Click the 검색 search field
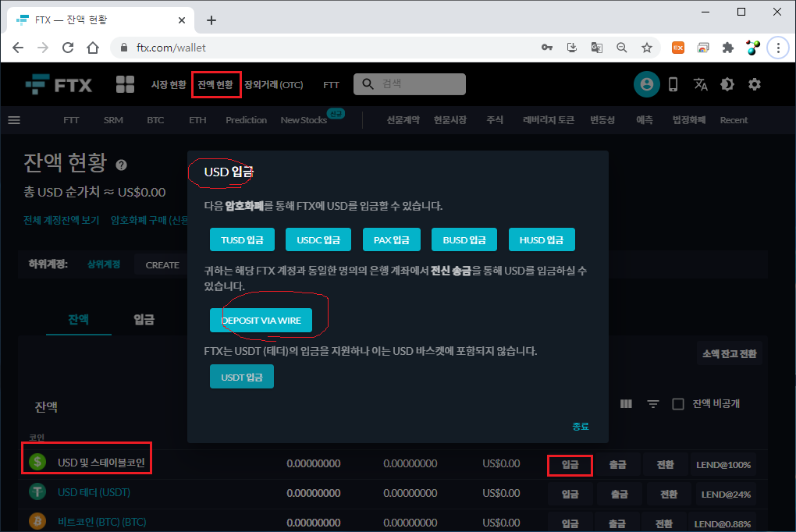This screenshot has height=532, width=796. pos(410,84)
